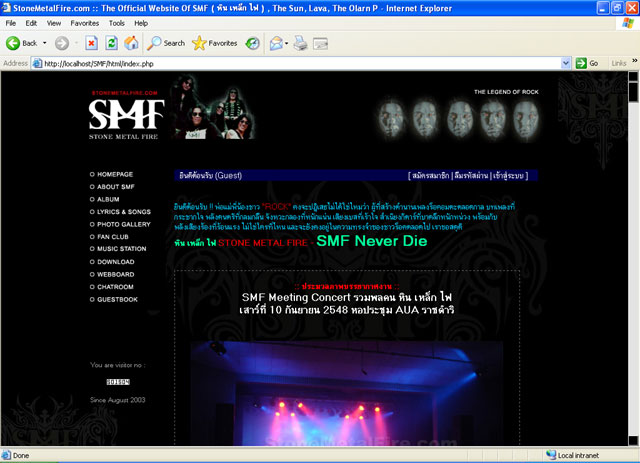Click the สมัครสมาชิก register link

(x=431, y=176)
